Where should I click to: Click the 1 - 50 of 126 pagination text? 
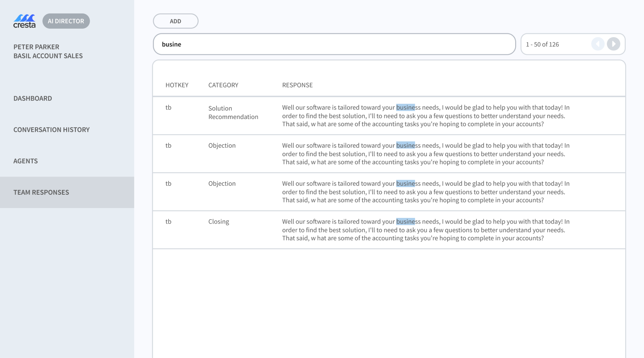click(542, 44)
